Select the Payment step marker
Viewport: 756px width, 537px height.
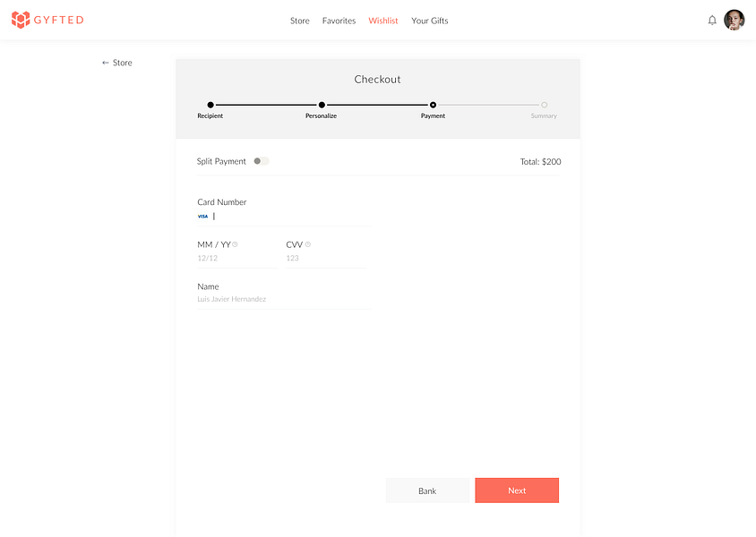click(x=433, y=105)
